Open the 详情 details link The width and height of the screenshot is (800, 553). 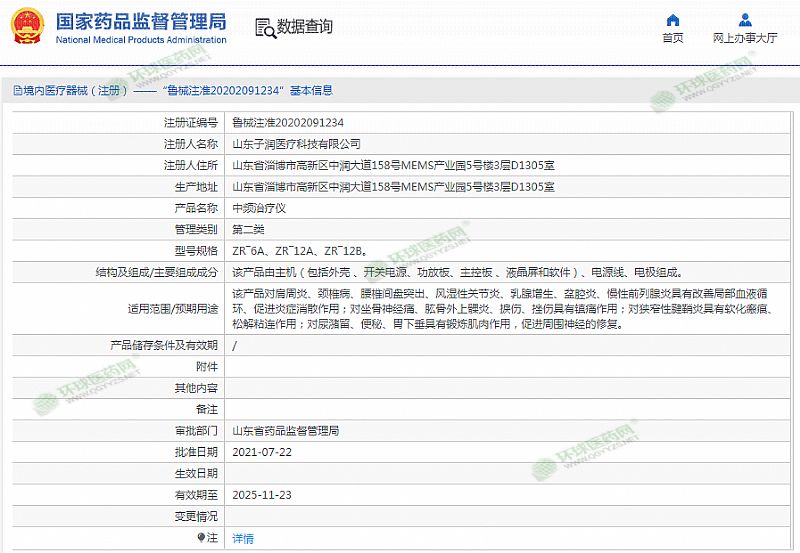[x=243, y=538]
